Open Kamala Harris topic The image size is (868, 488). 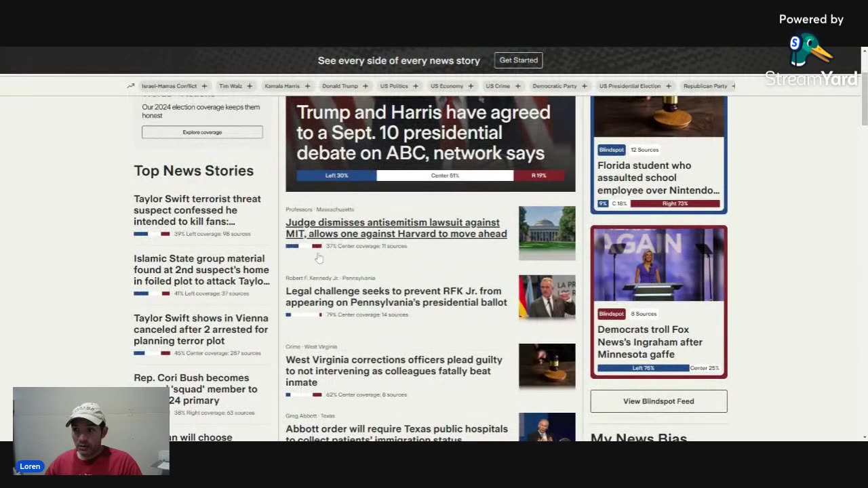tap(282, 86)
